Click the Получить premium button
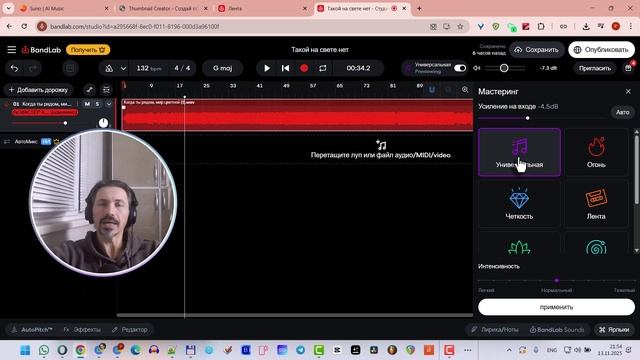Screen dimensions: 640x360 coord(88,50)
